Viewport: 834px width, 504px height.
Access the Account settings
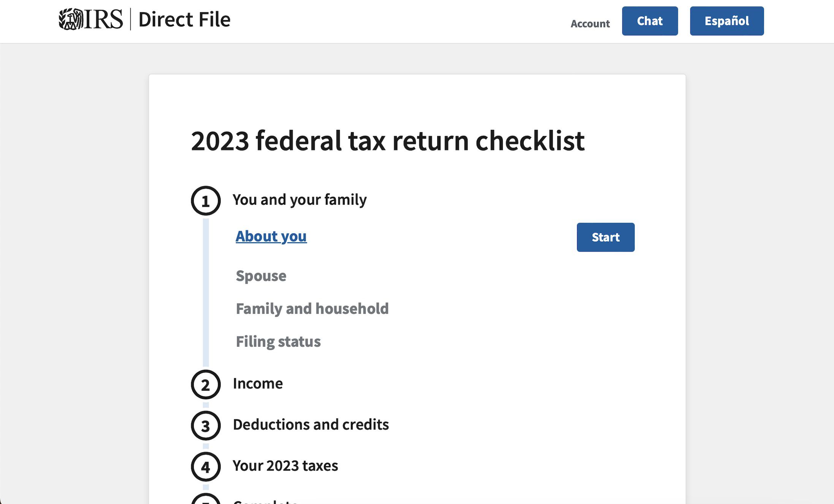click(x=589, y=23)
